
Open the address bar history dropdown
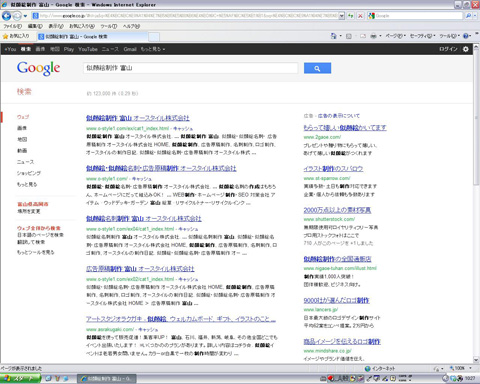point(342,16)
